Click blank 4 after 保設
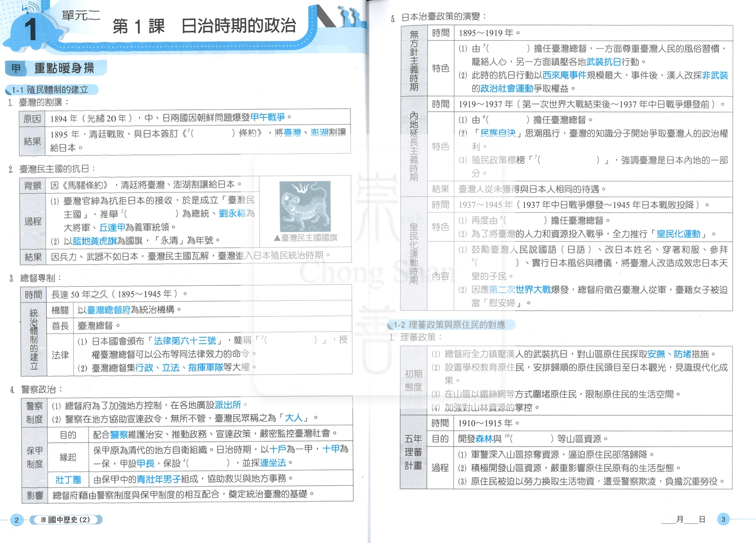 [207, 463]
